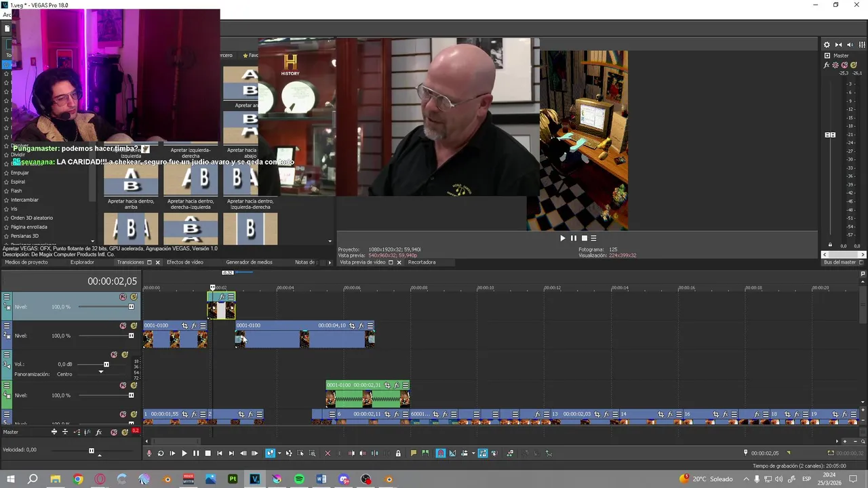Click track 3 volume slider handle
This screenshot has width=868, height=488.
[106, 365]
